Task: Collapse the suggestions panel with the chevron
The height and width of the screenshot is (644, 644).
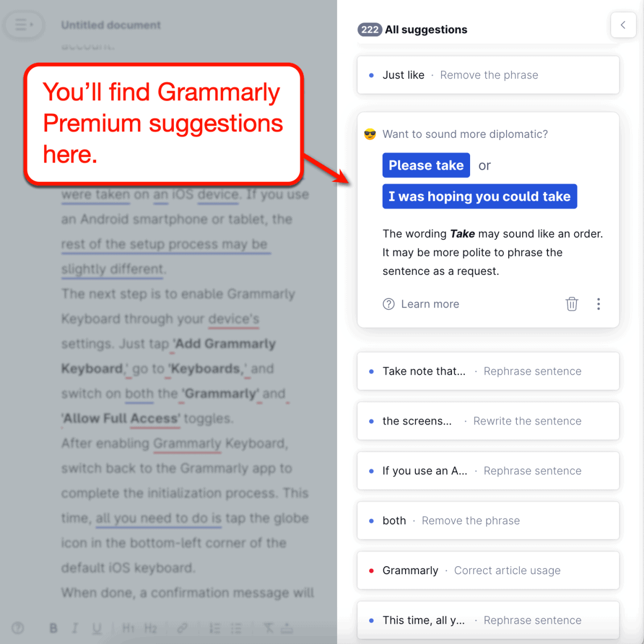Action: coord(623,25)
